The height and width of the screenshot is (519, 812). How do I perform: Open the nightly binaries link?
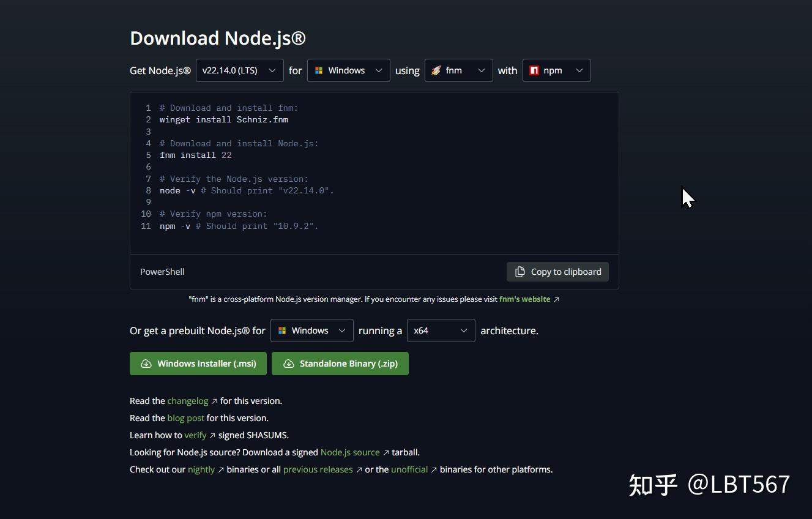click(201, 469)
